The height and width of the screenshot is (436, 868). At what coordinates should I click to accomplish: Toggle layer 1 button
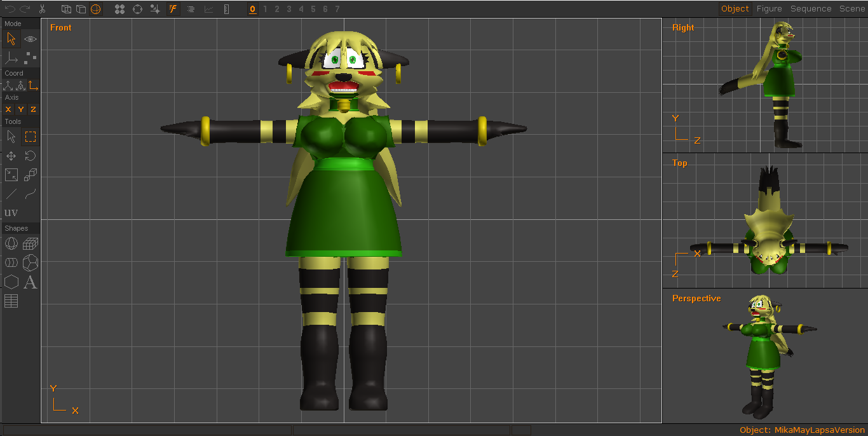click(x=265, y=9)
